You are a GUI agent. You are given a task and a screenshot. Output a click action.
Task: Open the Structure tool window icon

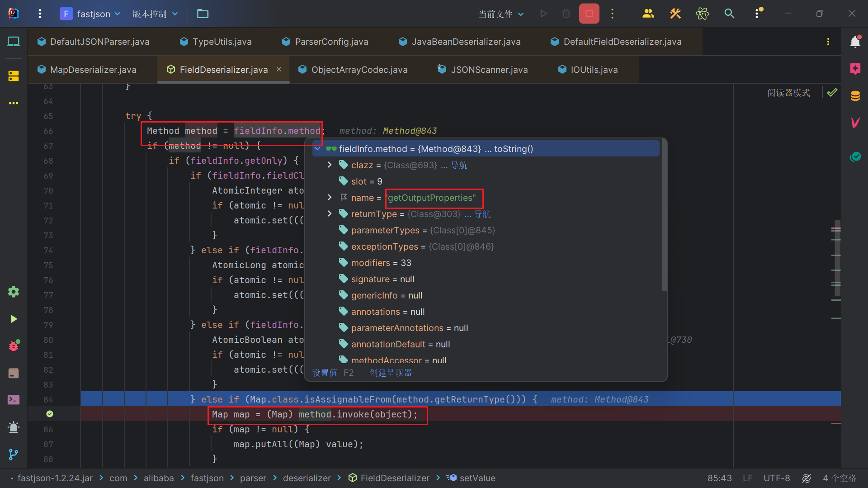pyautogui.click(x=14, y=76)
